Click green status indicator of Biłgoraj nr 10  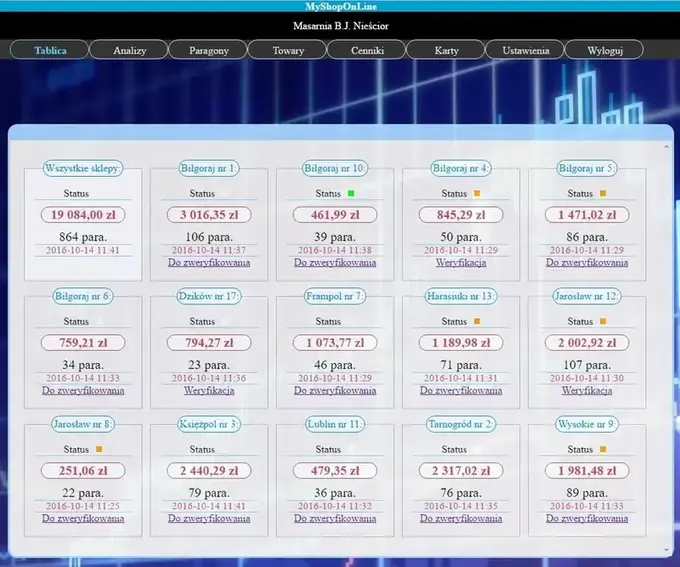tap(351, 193)
